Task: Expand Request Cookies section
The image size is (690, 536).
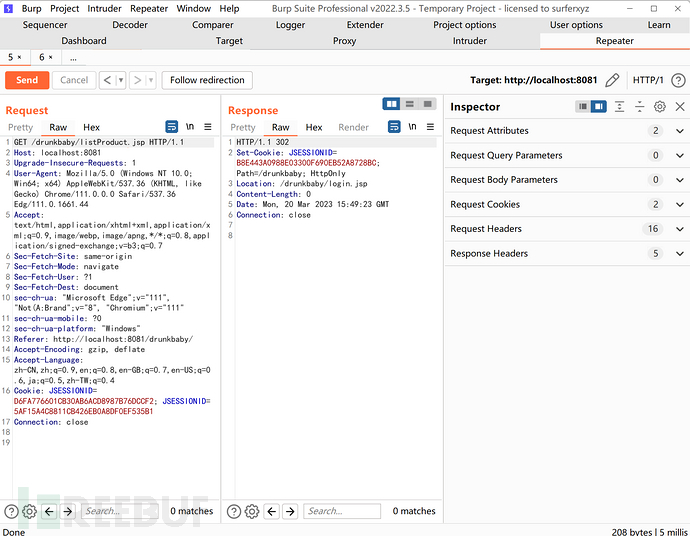Action: coord(679,205)
